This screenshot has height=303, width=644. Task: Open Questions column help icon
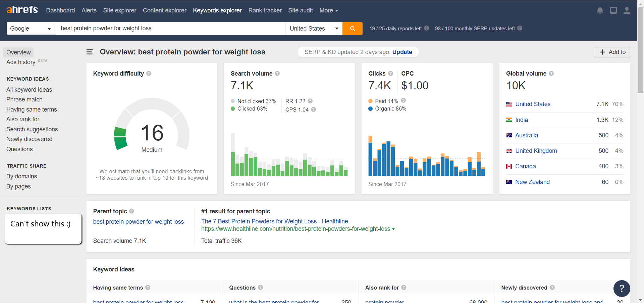tap(260, 287)
